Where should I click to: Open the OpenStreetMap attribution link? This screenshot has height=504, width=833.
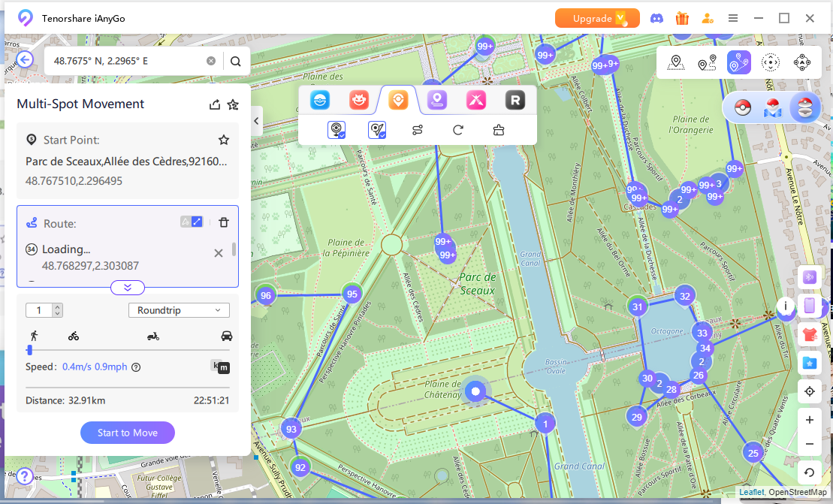pos(798,492)
